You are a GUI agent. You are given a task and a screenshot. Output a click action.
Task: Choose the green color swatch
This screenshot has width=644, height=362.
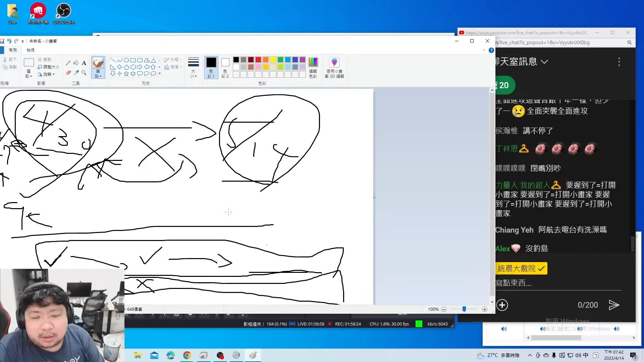pyautogui.click(x=280, y=60)
